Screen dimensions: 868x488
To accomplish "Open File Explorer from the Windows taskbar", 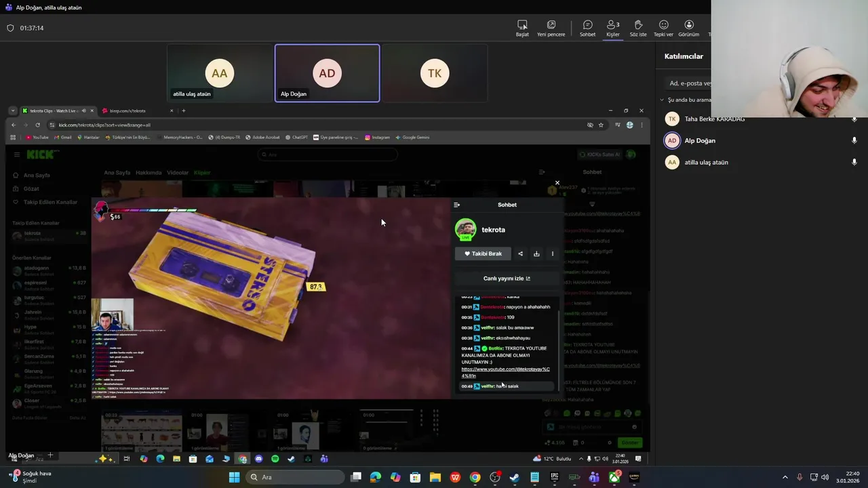I will tap(435, 477).
